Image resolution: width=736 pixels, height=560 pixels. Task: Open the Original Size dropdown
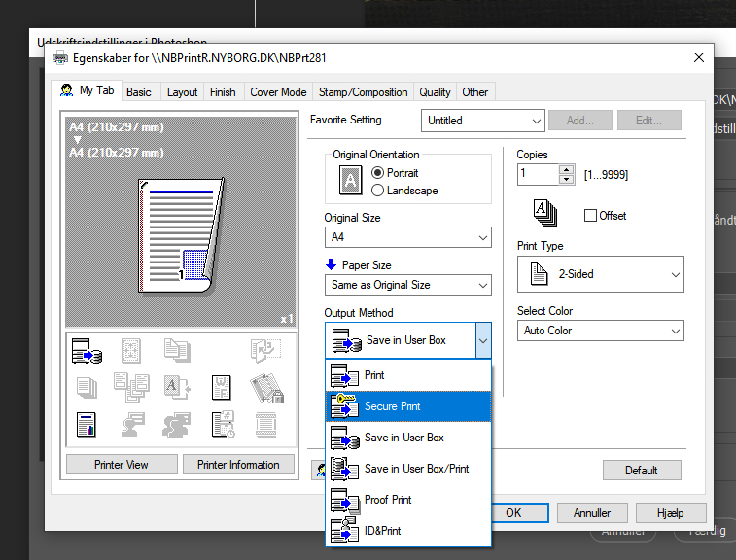[x=407, y=237]
